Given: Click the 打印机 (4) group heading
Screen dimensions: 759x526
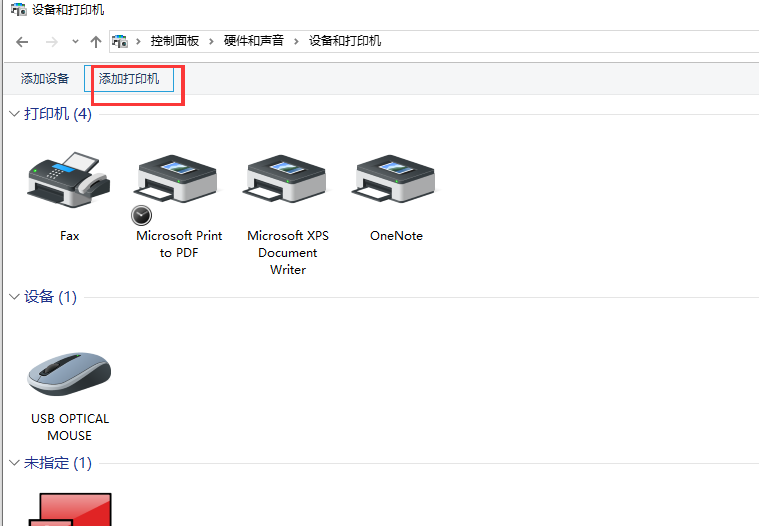Looking at the screenshot, I should [x=58, y=114].
